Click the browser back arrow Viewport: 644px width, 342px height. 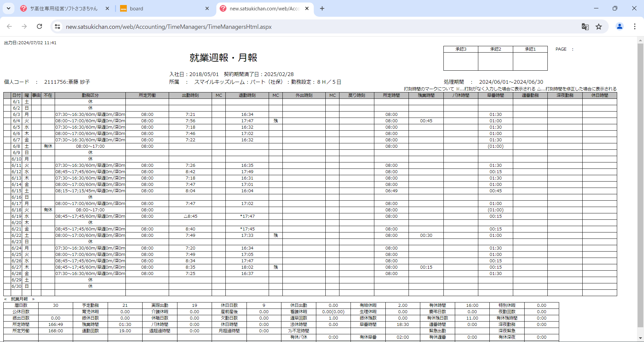[x=9, y=26]
